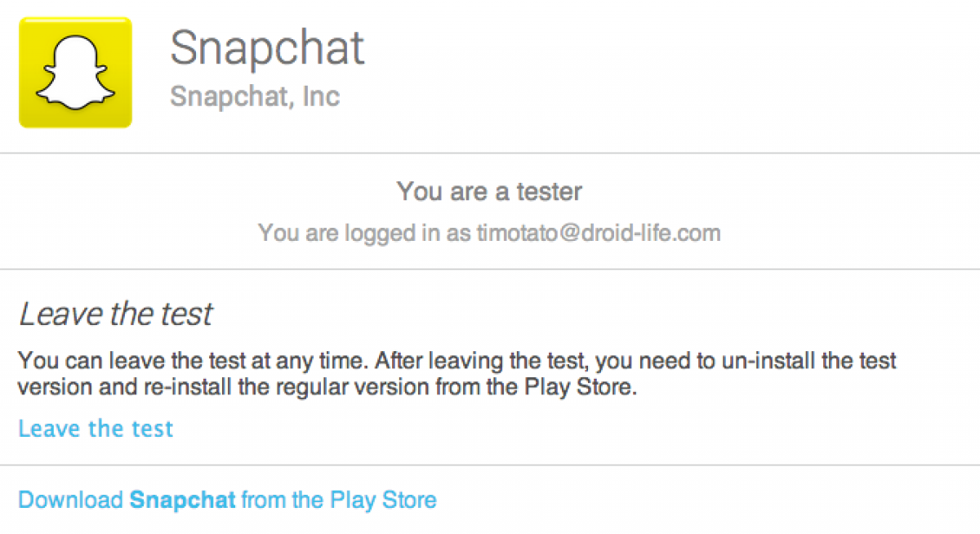
Task: Click the word "Download" in the bottom link
Action: 70,500
